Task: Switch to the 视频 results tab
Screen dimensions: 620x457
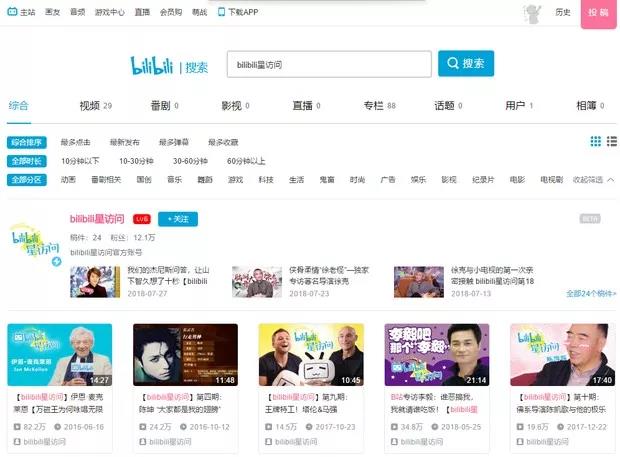Action: [x=90, y=105]
